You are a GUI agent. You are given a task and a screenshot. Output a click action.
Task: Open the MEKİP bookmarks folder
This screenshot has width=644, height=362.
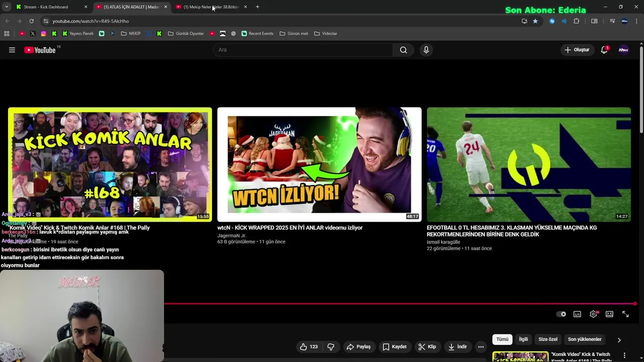[131, 34]
